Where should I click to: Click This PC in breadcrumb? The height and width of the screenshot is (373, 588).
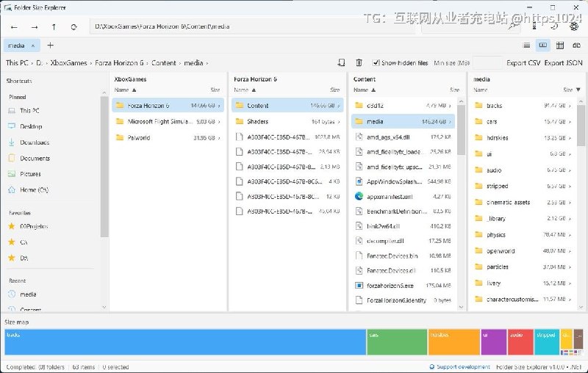point(17,63)
